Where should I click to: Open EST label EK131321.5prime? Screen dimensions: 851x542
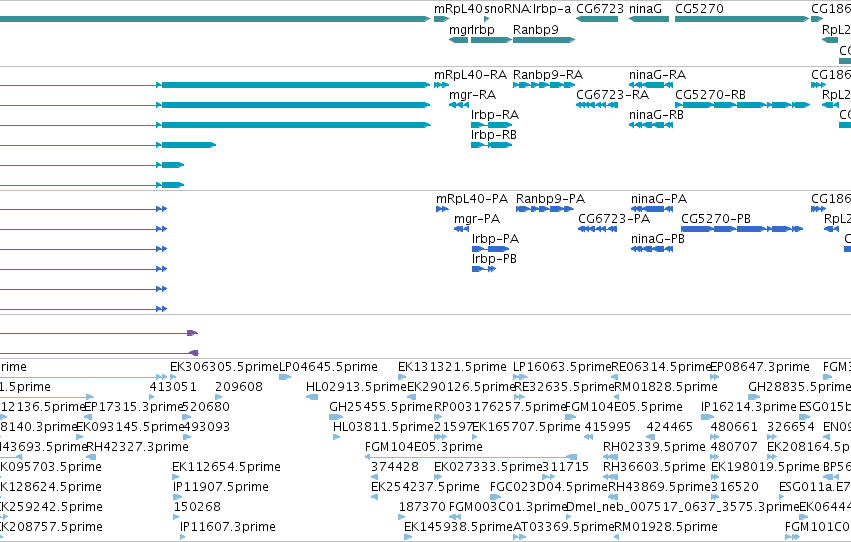[452, 367]
